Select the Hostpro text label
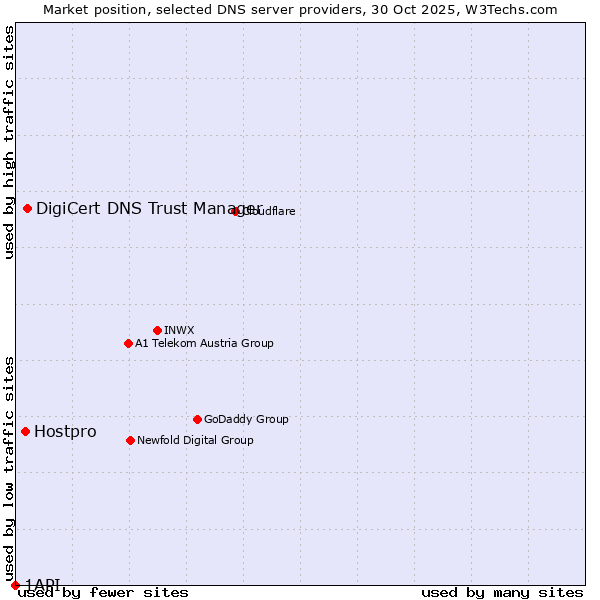 coord(65,431)
